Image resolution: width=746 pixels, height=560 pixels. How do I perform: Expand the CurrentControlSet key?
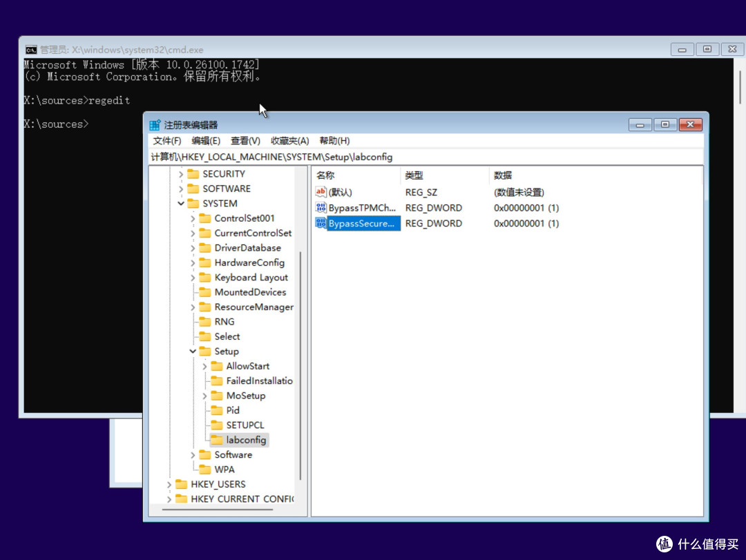pyautogui.click(x=193, y=233)
